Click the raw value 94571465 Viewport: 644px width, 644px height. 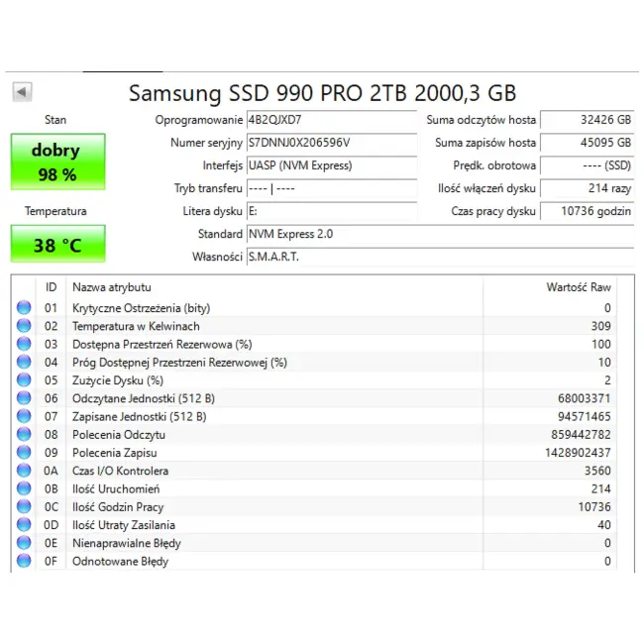pos(584,416)
